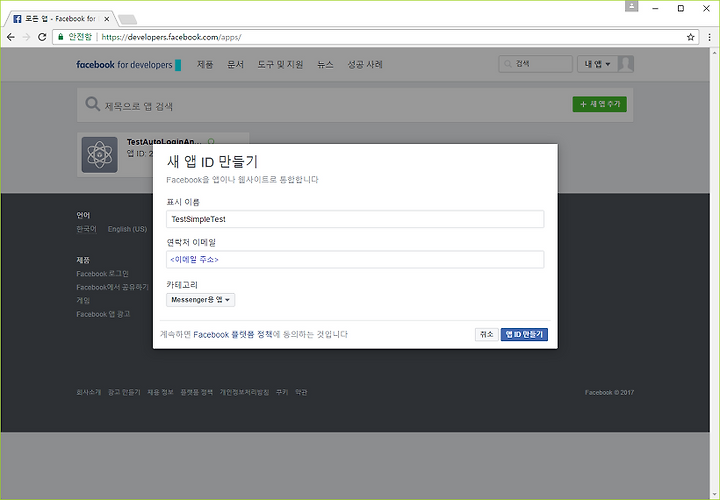Click the address bar URL
The image size is (720, 500).
(171, 37)
